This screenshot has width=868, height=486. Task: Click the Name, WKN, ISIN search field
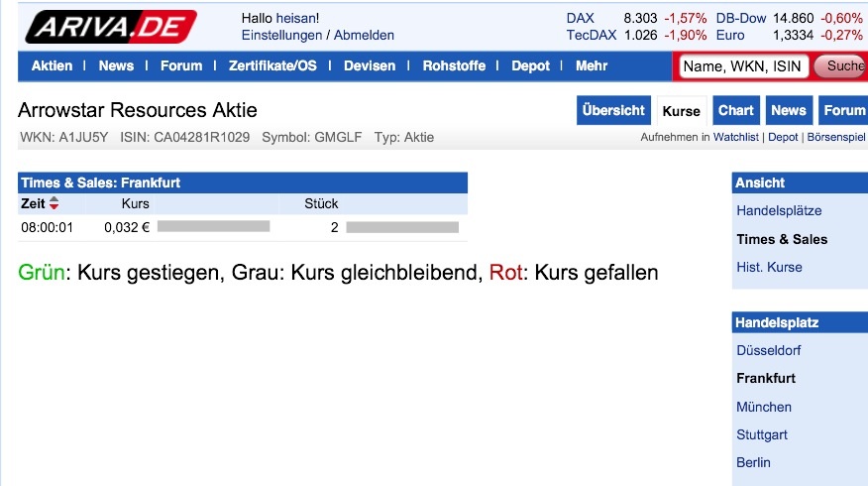[x=741, y=66]
